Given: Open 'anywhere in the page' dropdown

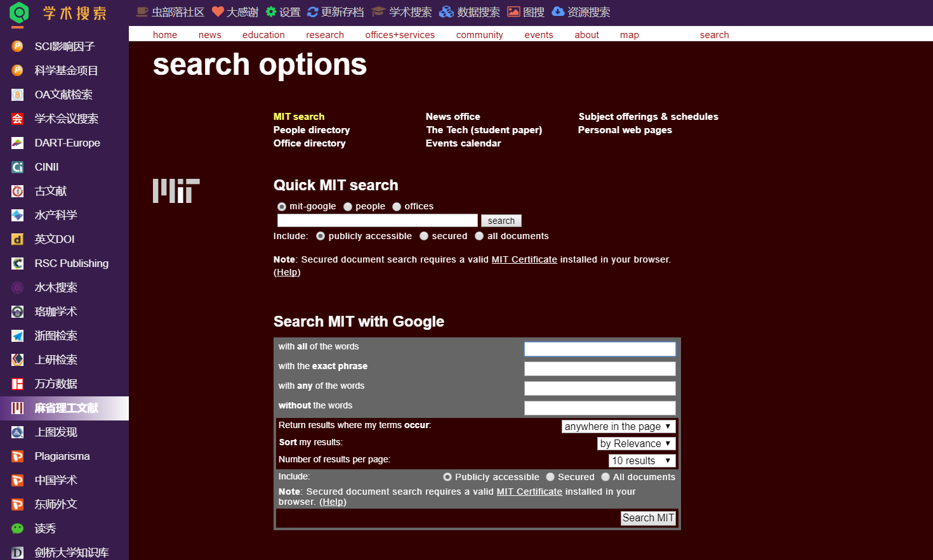Looking at the screenshot, I should 619,427.
